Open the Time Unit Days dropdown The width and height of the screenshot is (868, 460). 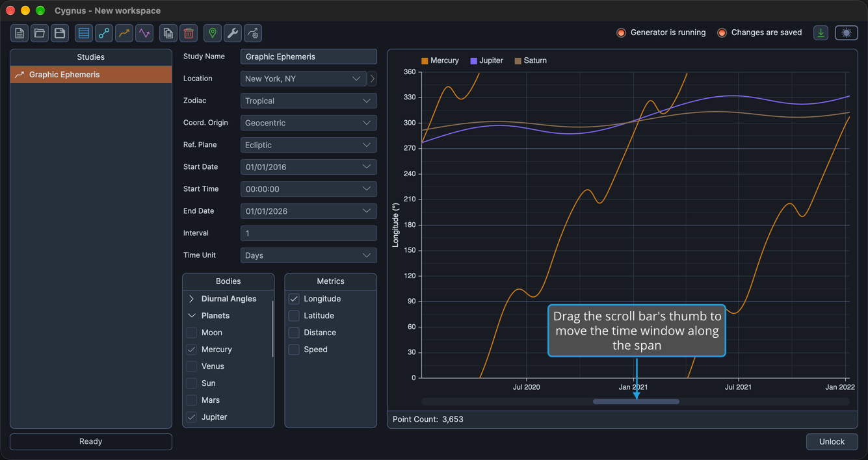[x=309, y=255]
